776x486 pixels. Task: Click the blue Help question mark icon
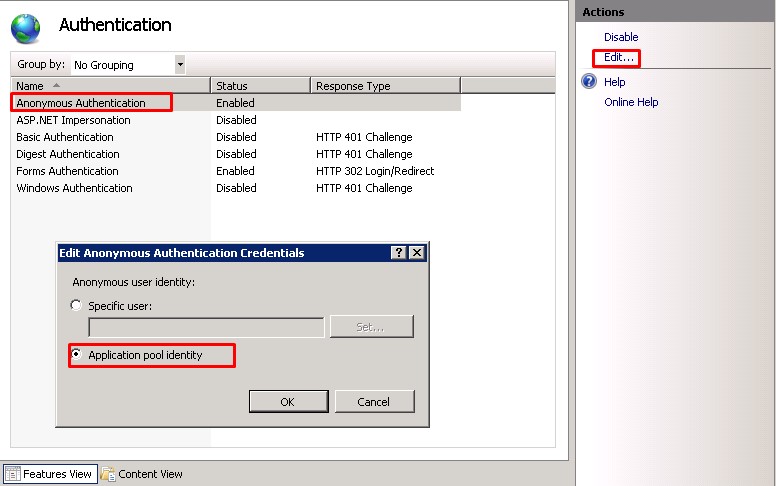coord(589,82)
